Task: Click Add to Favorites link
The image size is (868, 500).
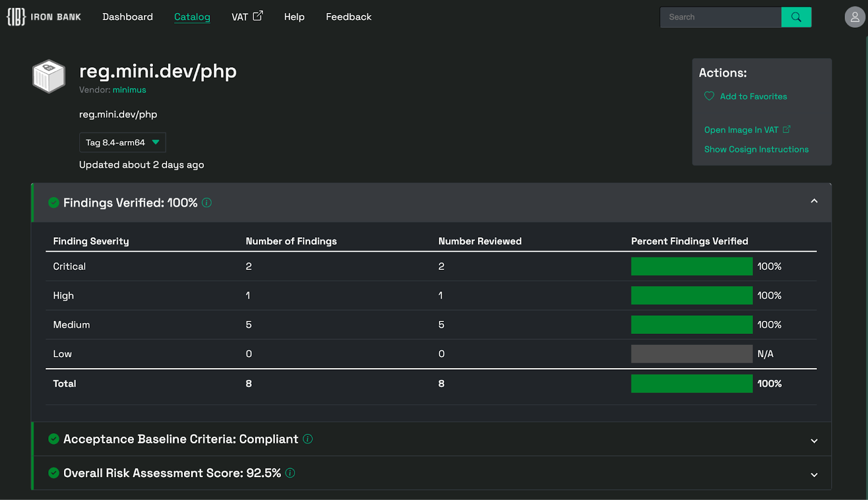Action: coord(753,96)
